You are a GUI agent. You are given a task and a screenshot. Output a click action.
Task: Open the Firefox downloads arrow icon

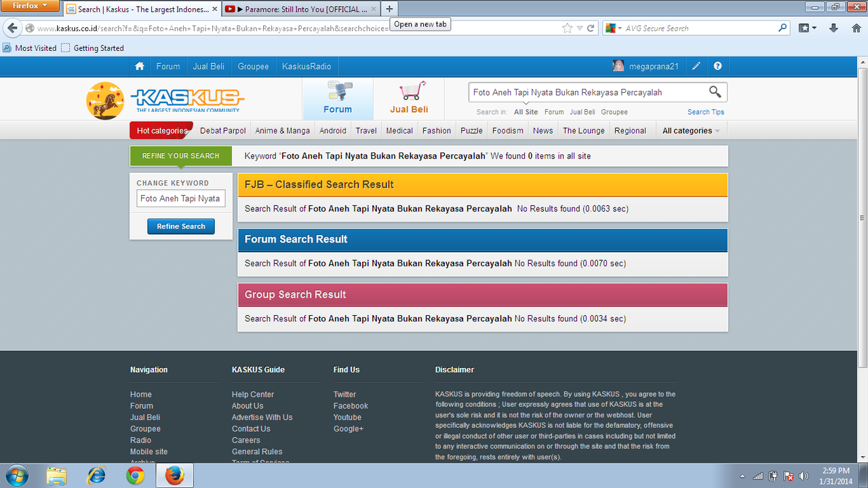834,28
